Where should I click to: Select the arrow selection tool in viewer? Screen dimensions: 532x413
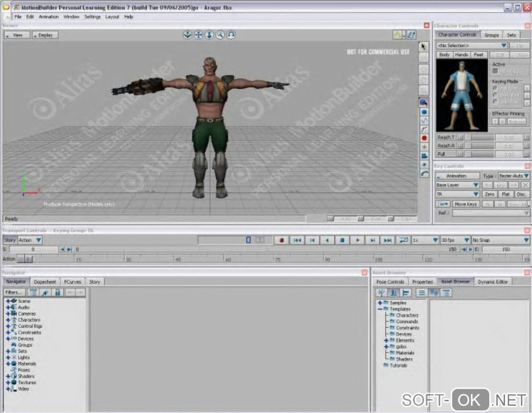[424, 46]
